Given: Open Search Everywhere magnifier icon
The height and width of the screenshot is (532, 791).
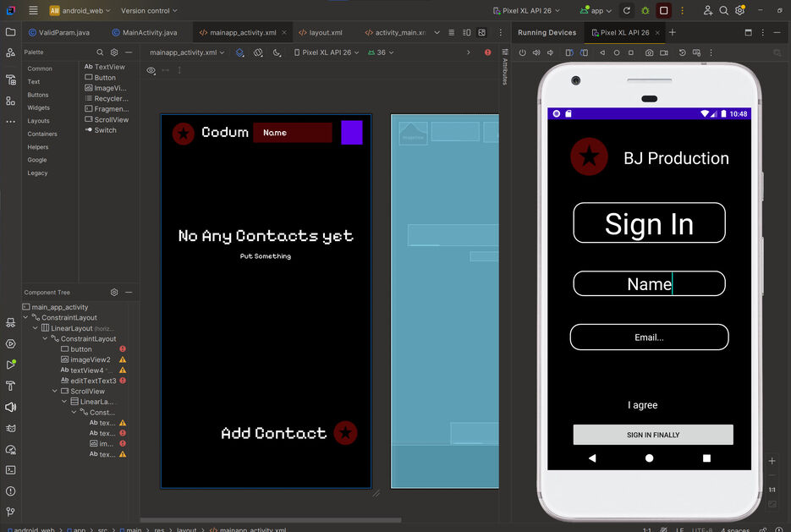Looking at the screenshot, I should (724, 11).
